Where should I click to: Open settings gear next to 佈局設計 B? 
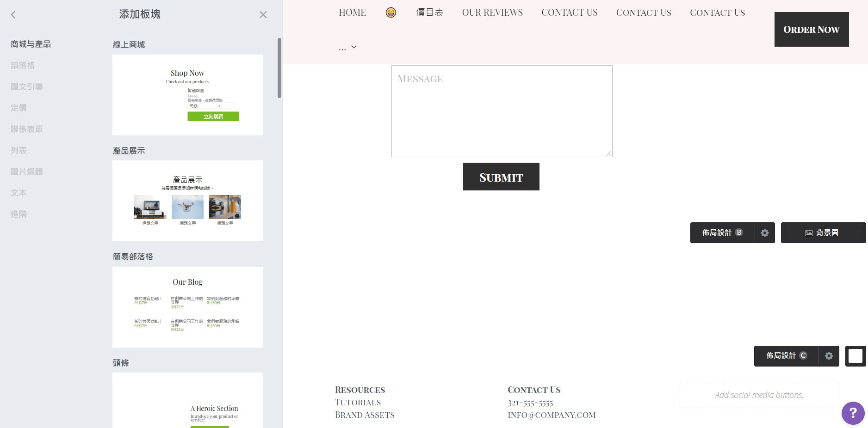(x=764, y=233)
